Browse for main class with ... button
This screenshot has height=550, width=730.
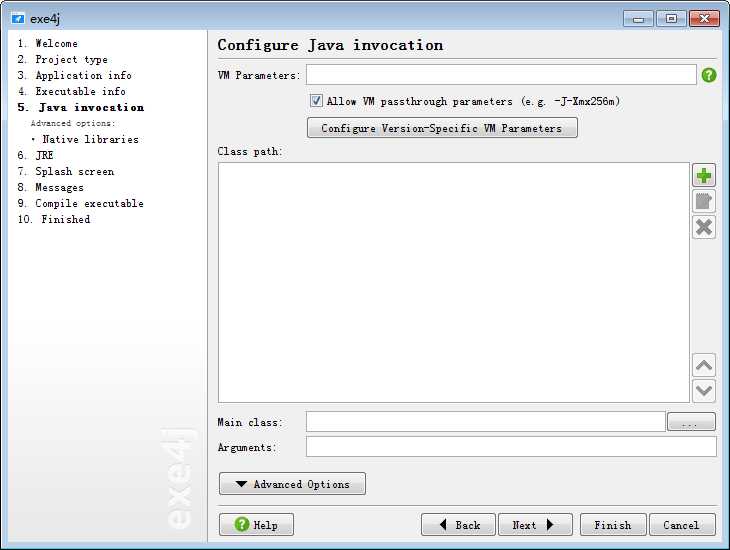(x=691, y=422)
